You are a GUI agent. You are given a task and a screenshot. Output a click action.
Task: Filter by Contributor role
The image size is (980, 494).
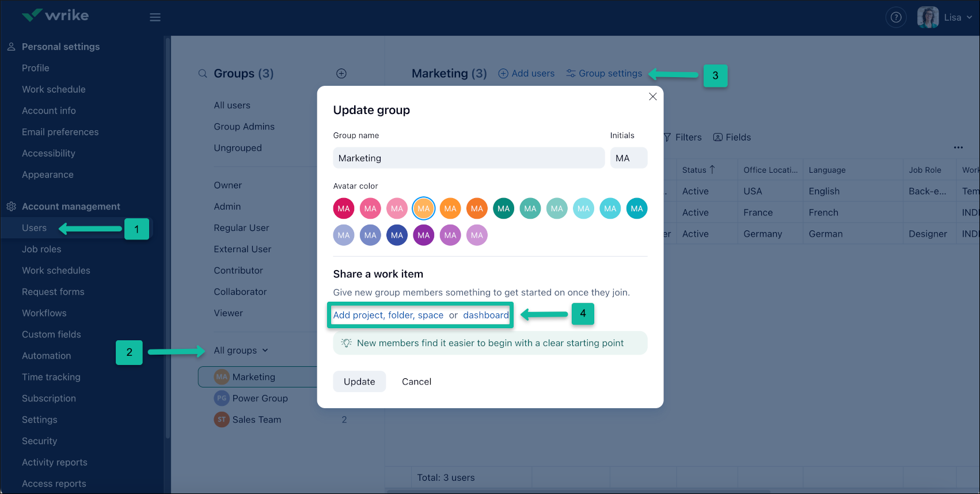238,271
